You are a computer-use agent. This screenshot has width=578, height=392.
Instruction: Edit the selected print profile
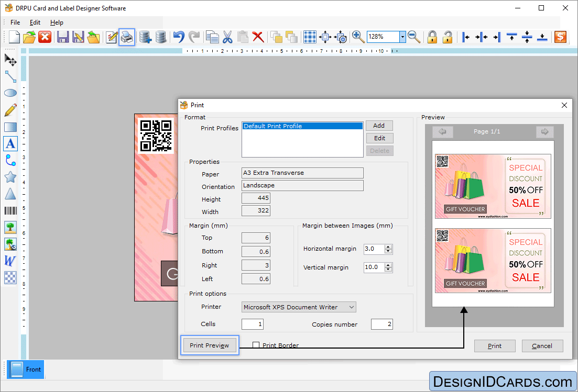(x=380, y=138)
